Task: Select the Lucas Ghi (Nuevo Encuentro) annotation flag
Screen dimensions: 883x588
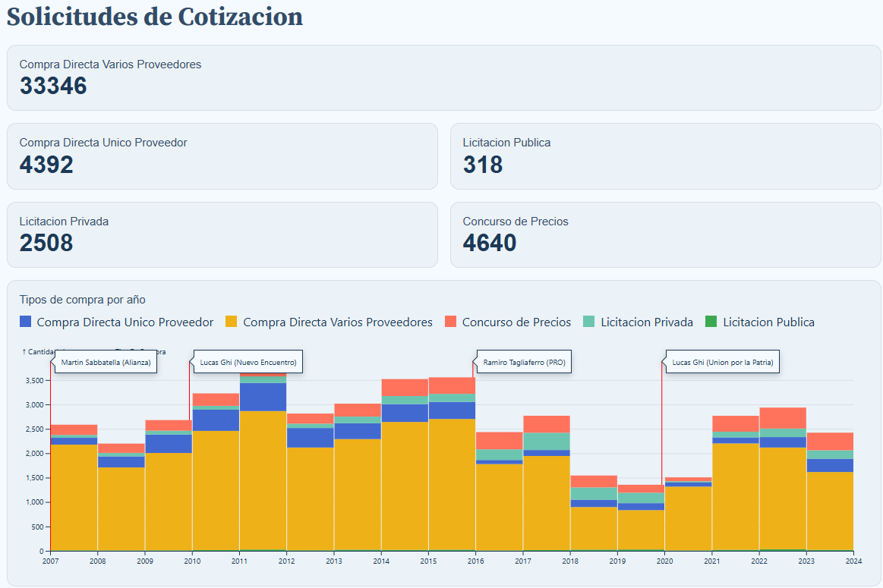Action: pyautogui.click(x=245, y=362)
